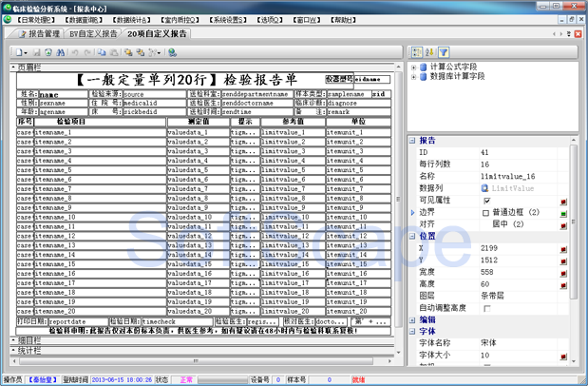Click the alphabetical sort icon in property panel

click(x=430, y=51)
